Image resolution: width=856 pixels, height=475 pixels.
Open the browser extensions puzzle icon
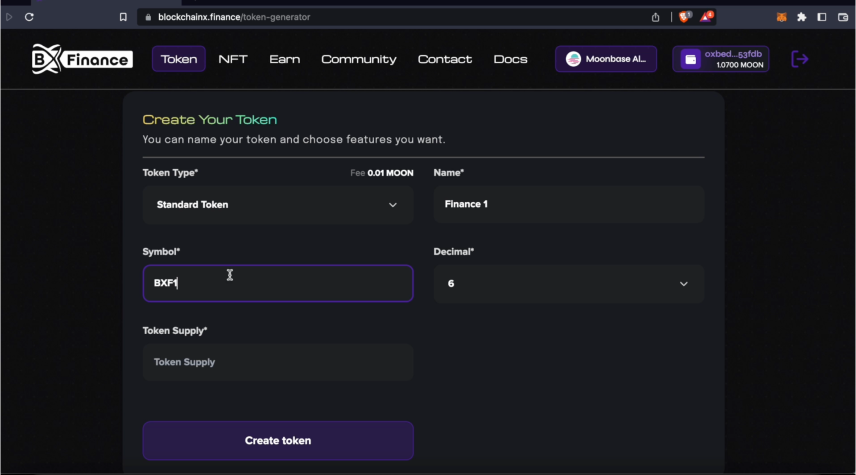click(x=801, y=17)
